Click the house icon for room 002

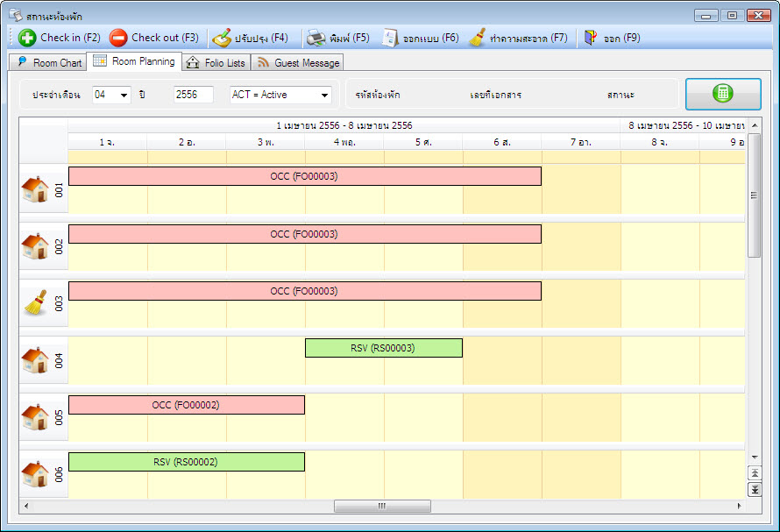pos(35,246)
